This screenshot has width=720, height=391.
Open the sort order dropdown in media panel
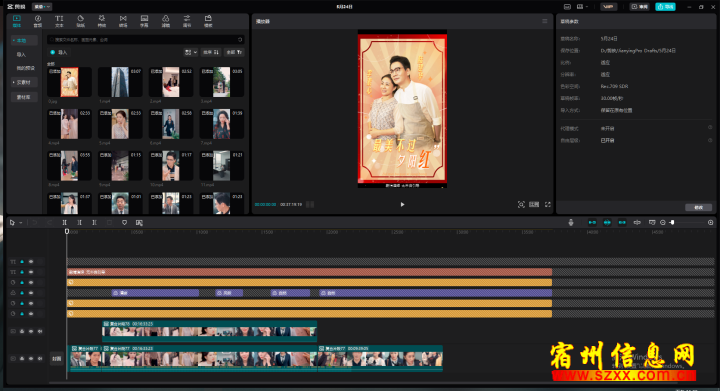[211, 52]
